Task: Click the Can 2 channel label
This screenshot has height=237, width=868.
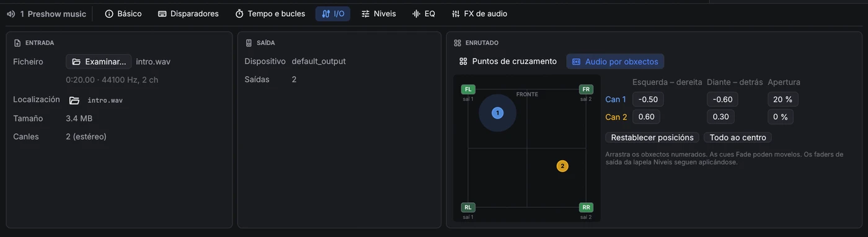Action: [x=616, y=117]
